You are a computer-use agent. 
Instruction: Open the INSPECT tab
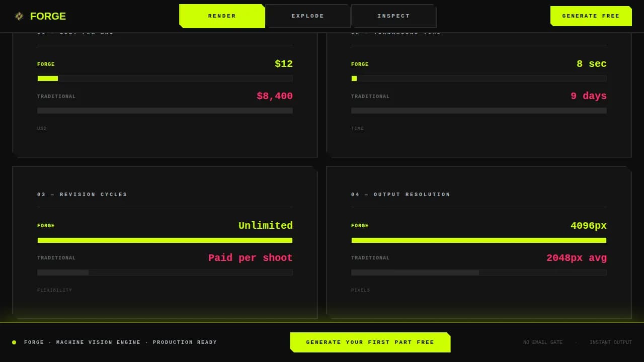(x=393, y=16)
